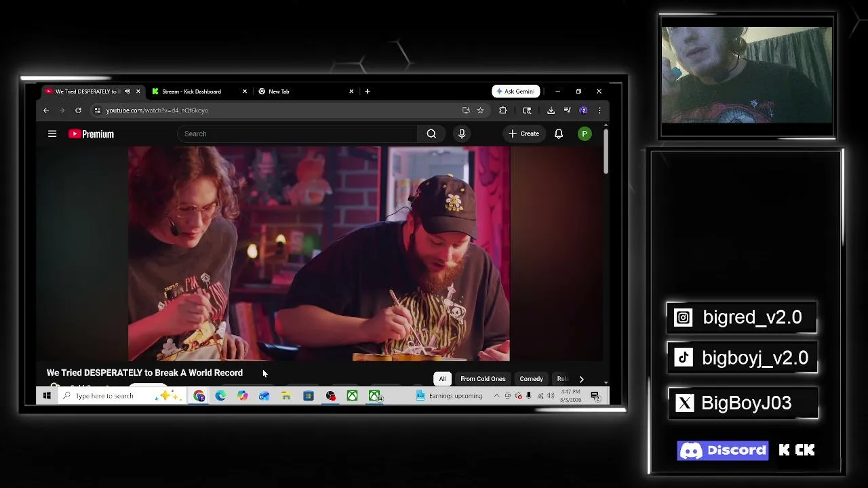Open the YouTube guide hamburger menu
Screen dimensions: 868x488
pyautogui.click(x=52, y=134)
